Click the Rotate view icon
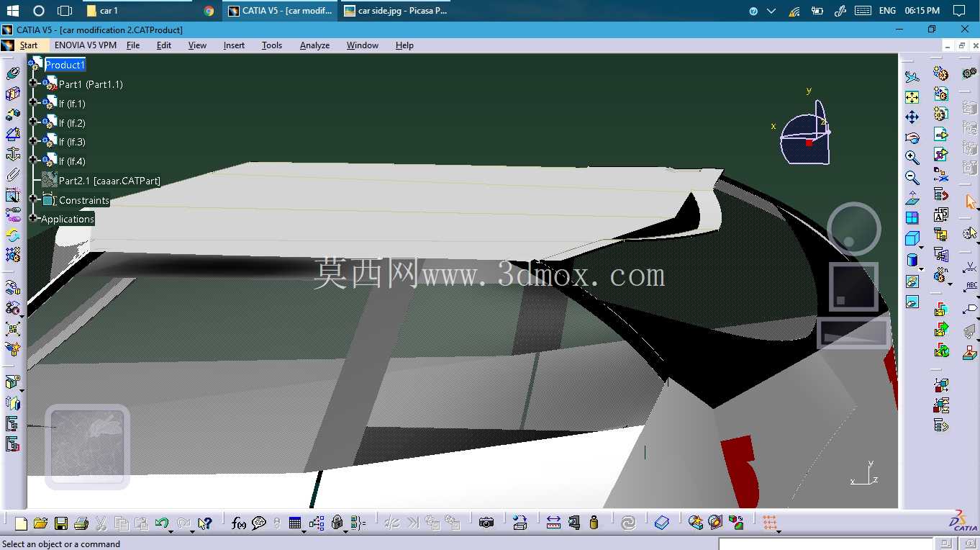Image resolution: width=980 pixels, height=550 pixels. pyautogui.click(x=912, y=137)
